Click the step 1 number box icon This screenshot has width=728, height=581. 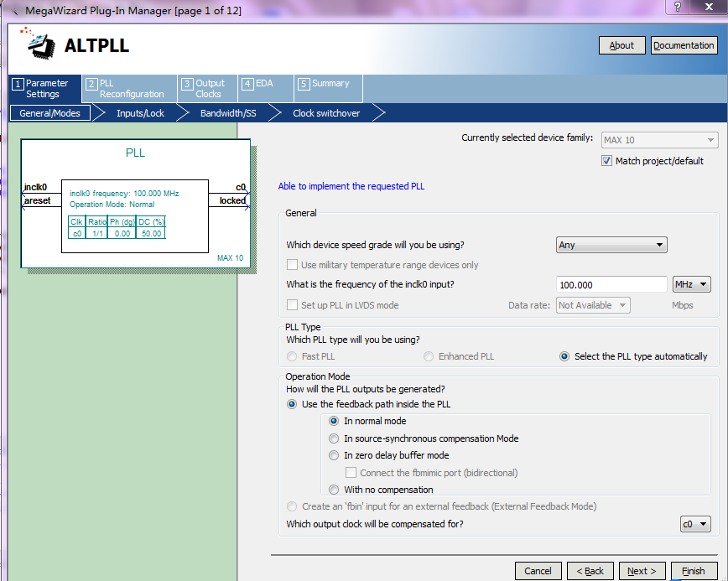18,84
